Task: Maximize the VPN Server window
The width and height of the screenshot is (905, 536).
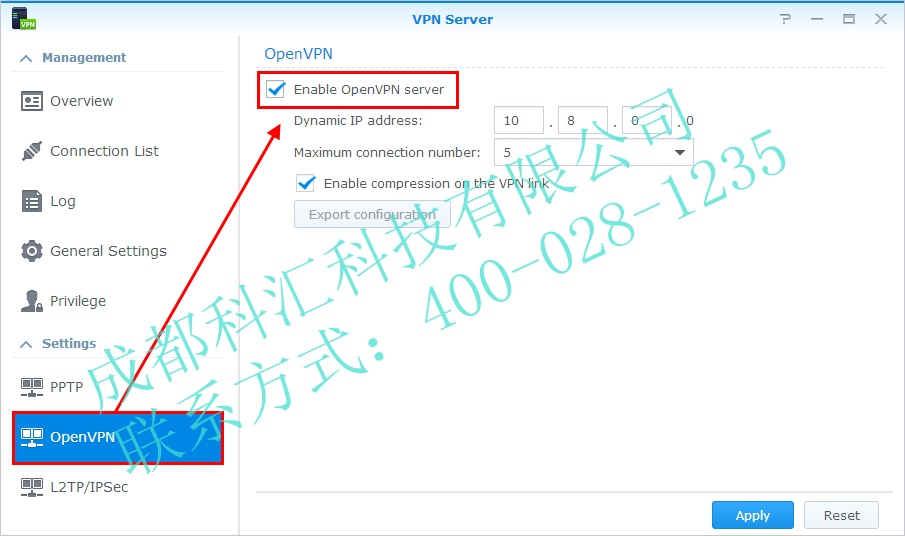Action: pyautogui.click(x=848, y=19)
